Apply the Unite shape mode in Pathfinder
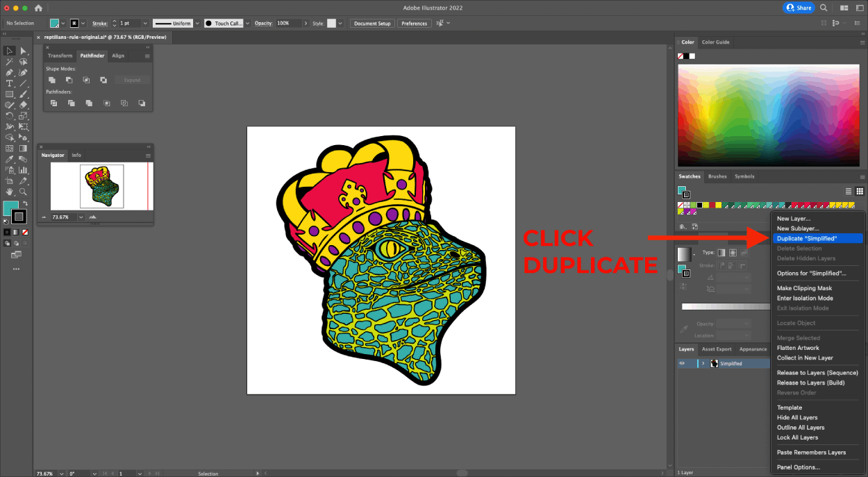This screenshot has height=477, width=868. coord(53,79)
